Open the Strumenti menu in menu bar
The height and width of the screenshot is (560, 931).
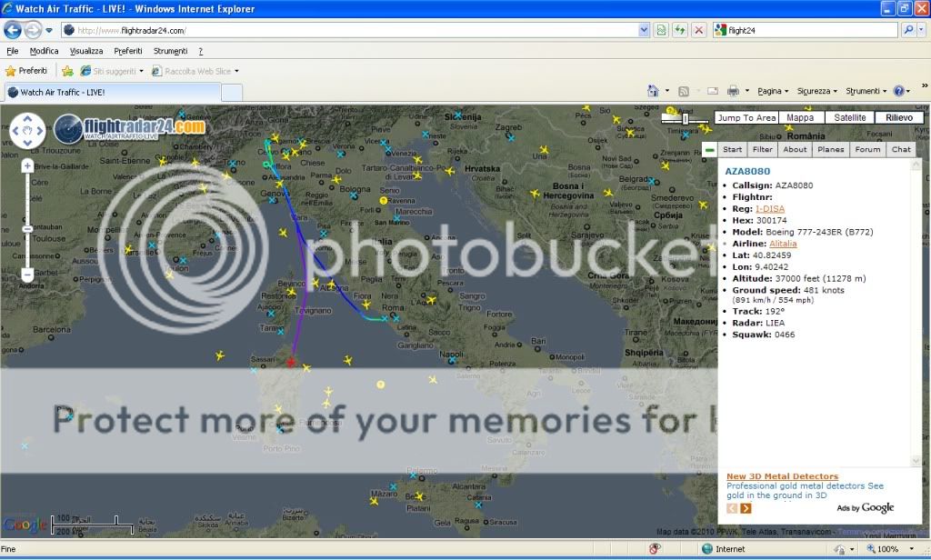click(170, 51)
